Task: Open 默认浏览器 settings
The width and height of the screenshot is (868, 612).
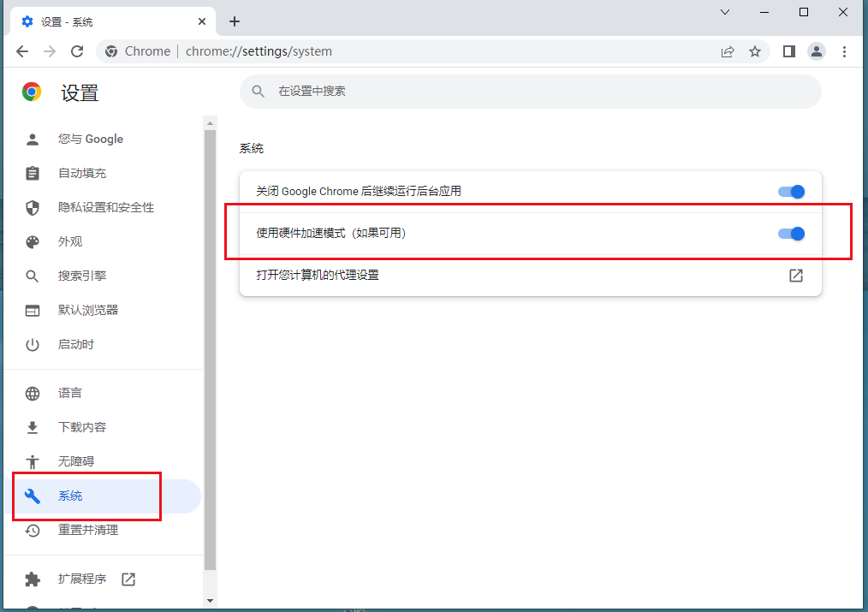Action: 104,311
